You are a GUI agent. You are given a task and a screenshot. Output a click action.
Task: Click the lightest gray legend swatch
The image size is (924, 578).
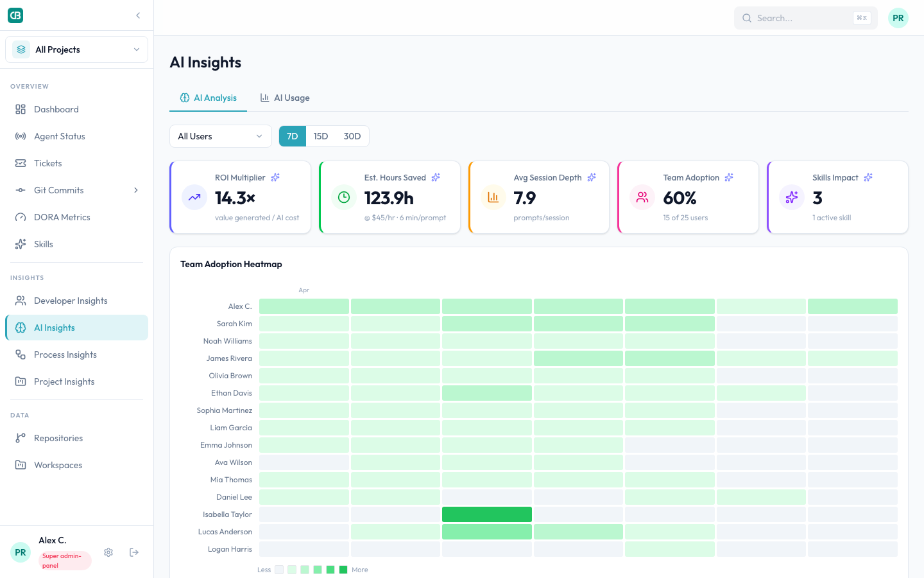(x=279, y=570)
